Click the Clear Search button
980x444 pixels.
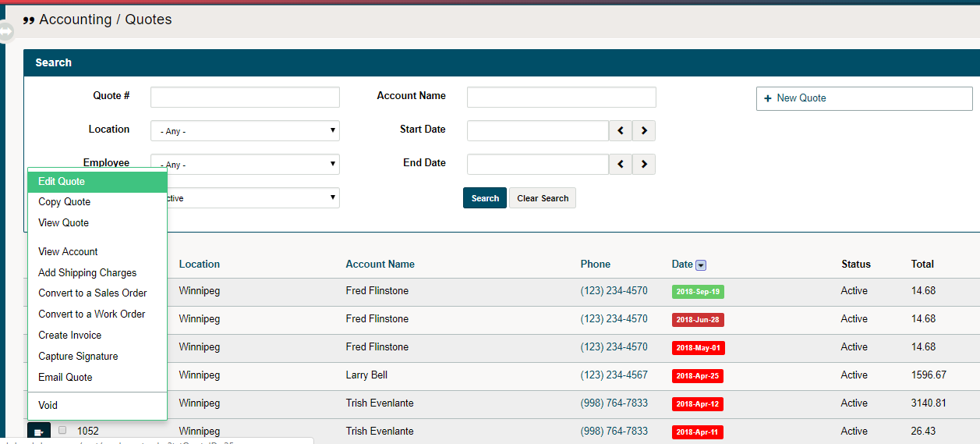[x=543, y=198]
